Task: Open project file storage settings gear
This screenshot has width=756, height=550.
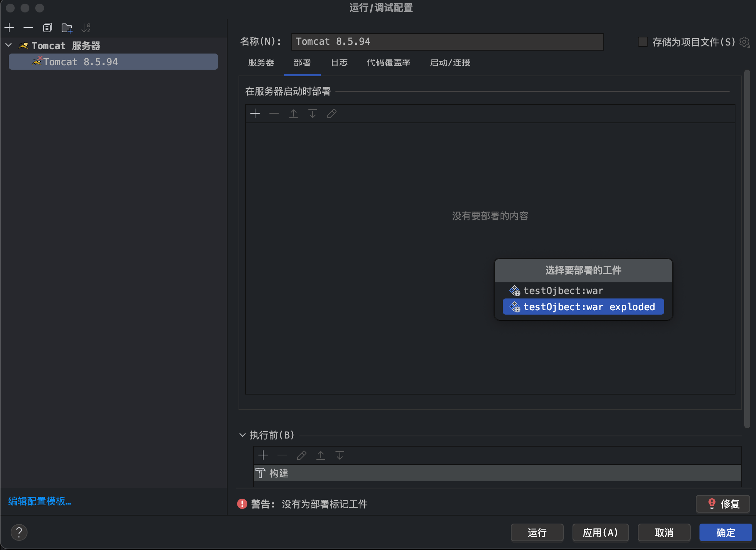Action: (744, 42)
